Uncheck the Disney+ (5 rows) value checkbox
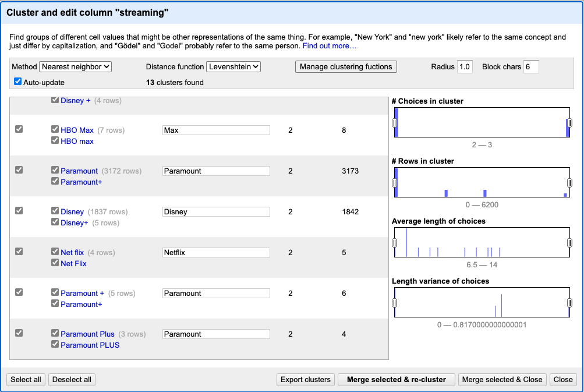The image size is (584, 392). 55,222
